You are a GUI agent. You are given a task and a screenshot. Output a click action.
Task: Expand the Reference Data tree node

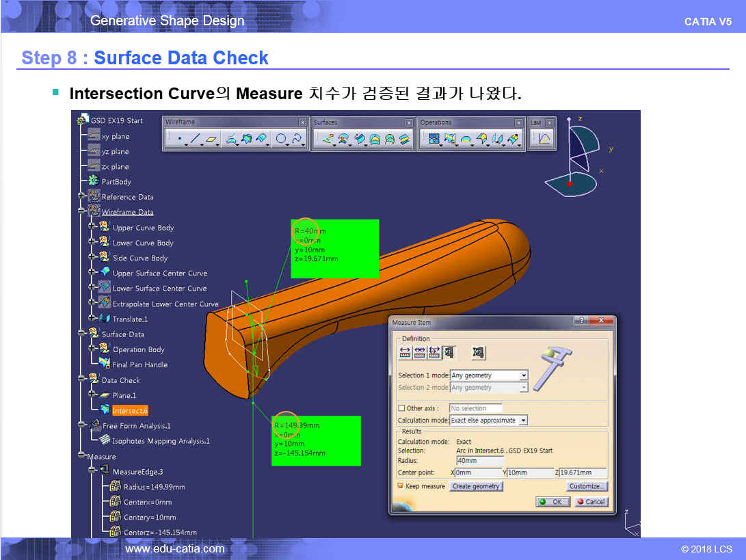82,197
